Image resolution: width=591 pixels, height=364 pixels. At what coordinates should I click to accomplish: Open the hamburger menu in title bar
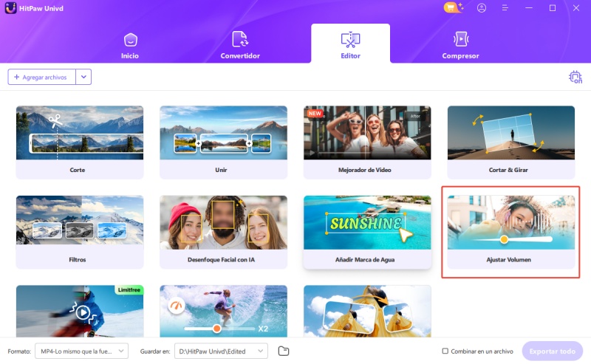(505, 8)
